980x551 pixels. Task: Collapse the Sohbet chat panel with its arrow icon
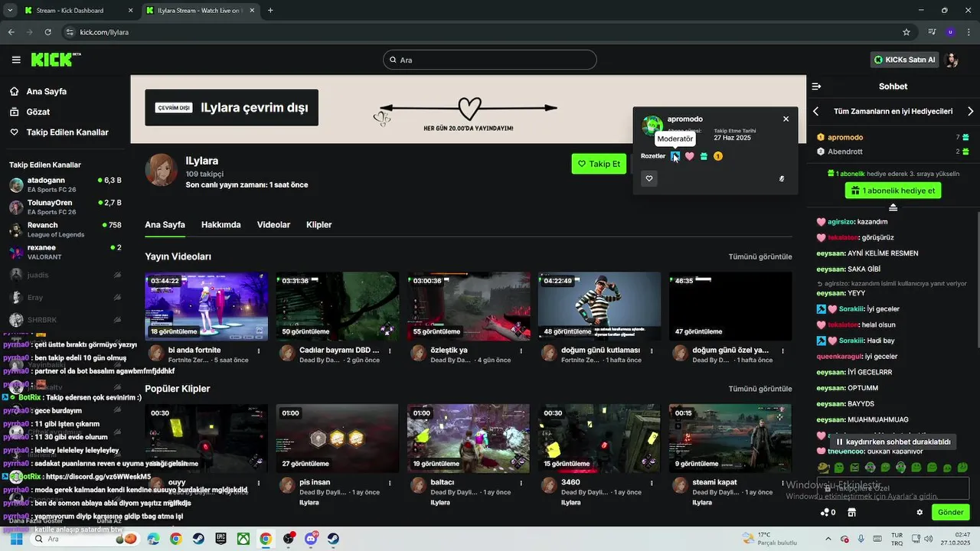[816, 86]
